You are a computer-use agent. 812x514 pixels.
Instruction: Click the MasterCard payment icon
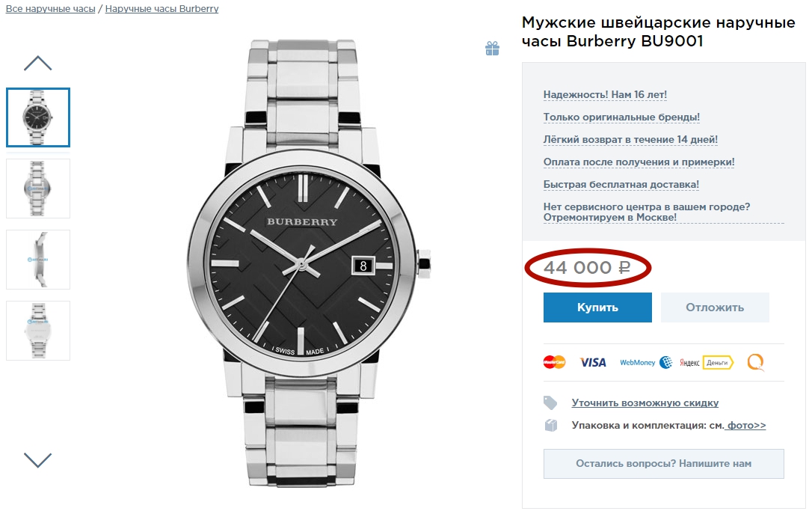click(x=554, y=362)
